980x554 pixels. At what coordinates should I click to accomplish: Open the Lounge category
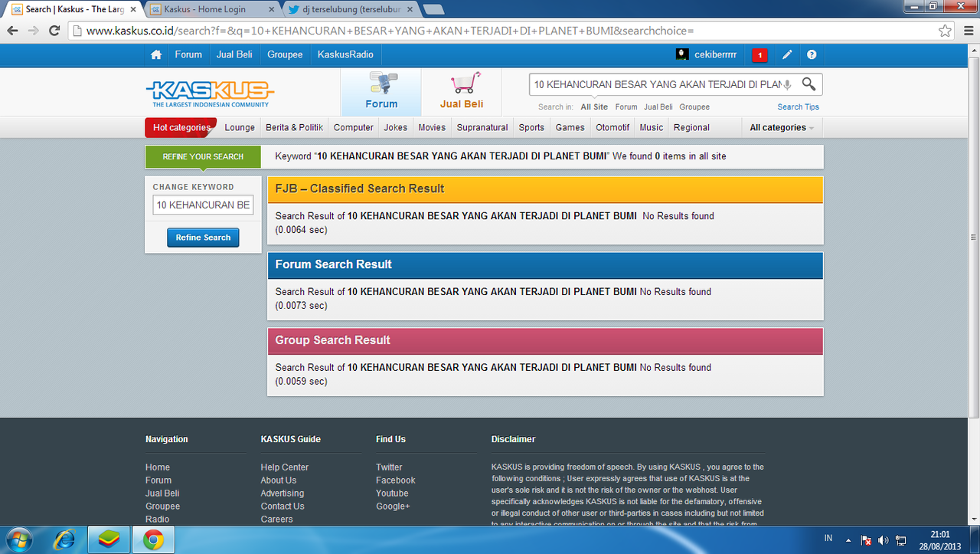pyautogui.click(x=240, y=127)
